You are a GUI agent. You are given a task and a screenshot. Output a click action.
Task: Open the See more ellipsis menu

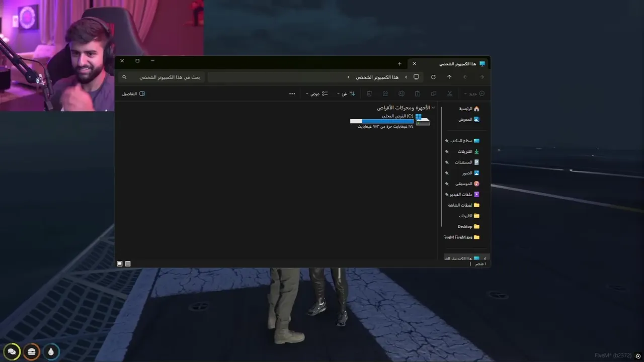(292, 94)
